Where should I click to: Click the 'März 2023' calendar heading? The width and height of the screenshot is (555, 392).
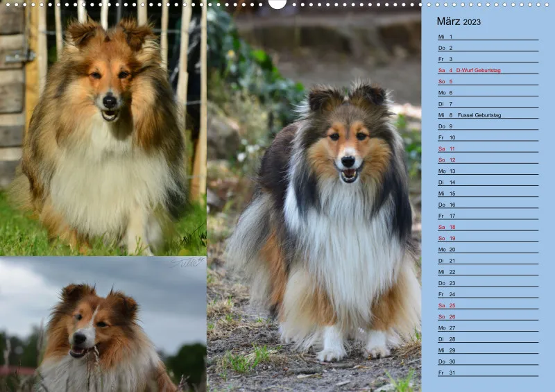point(459,22)
